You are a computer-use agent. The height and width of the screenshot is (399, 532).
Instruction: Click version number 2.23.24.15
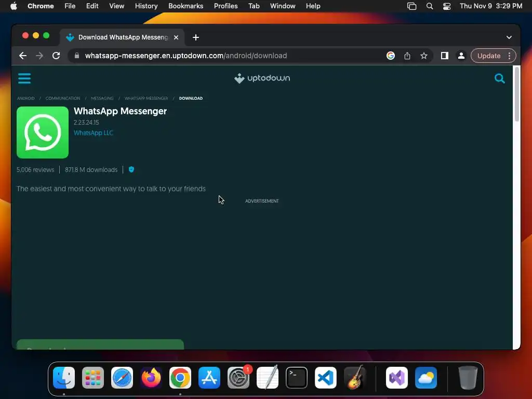(86, 123)
